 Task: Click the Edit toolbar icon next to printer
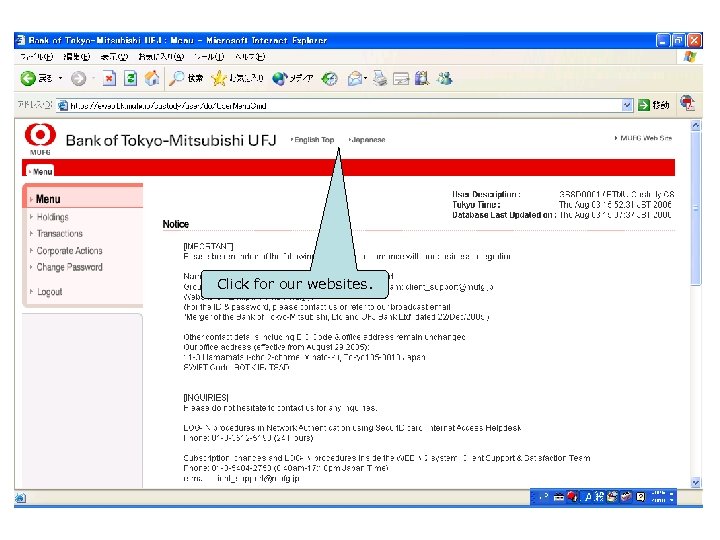[400, 79]
